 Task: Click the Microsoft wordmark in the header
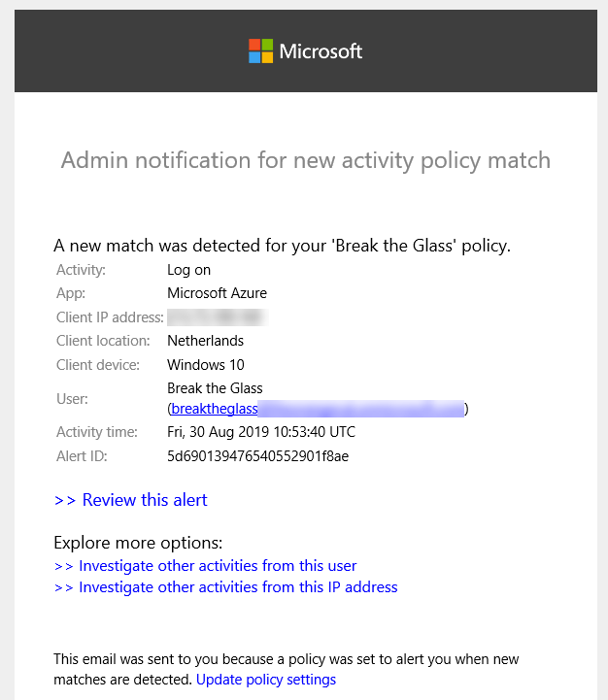coord(321,51)
